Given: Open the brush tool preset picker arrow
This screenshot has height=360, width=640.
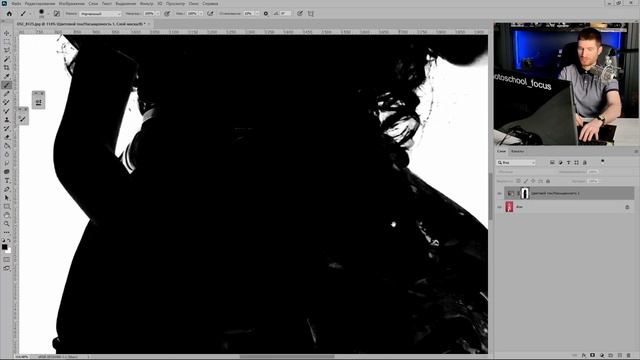Looking at the screenshot, I should click(30, 13).
